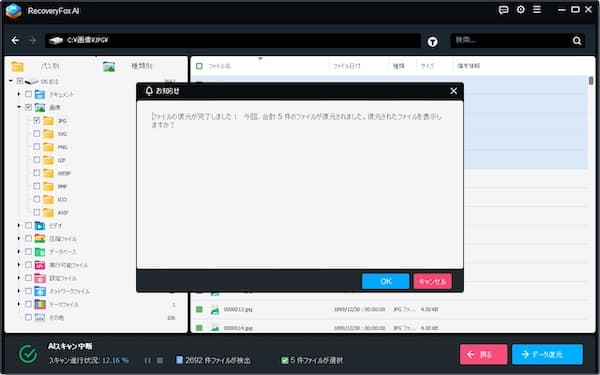Expand the ビデオ tree node
This screenshot has height=375, width=600.
[18, 225]
